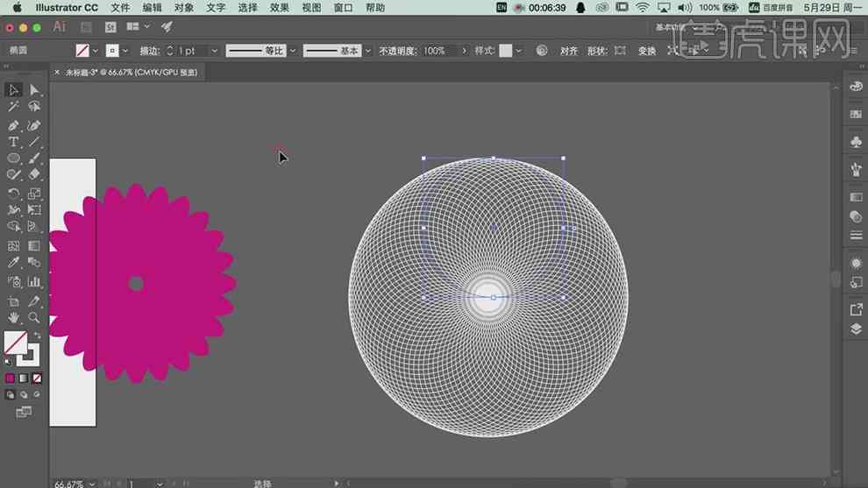Screen dimensions: 868x488
Task: Expand opacity slider arrow
Action: click(x=464, y=51)
